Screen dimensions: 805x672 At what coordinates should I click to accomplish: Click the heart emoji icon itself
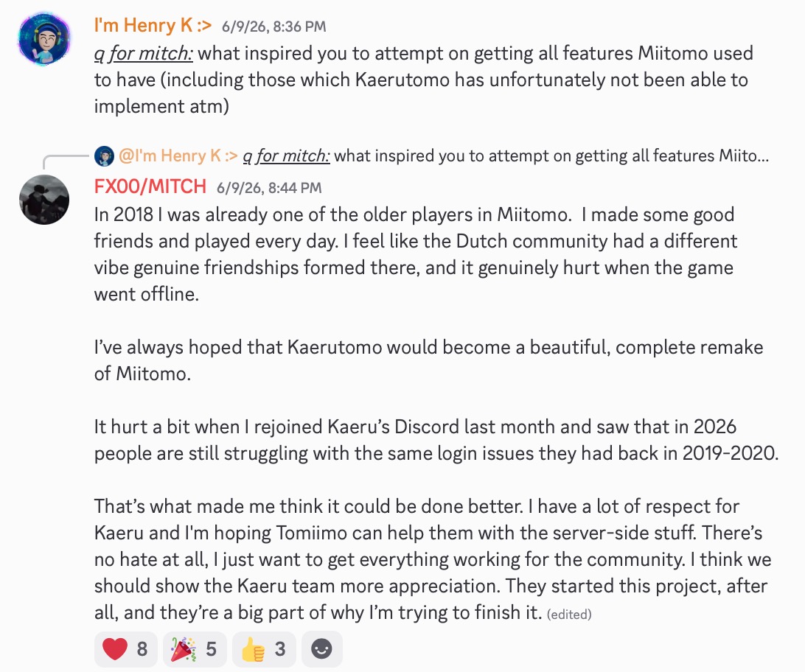[115, 649]
